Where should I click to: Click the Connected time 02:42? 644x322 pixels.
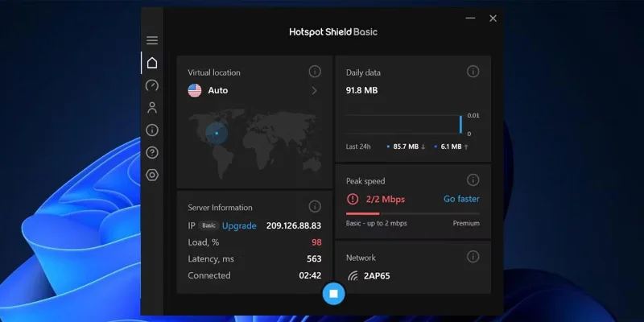[310, 275]
